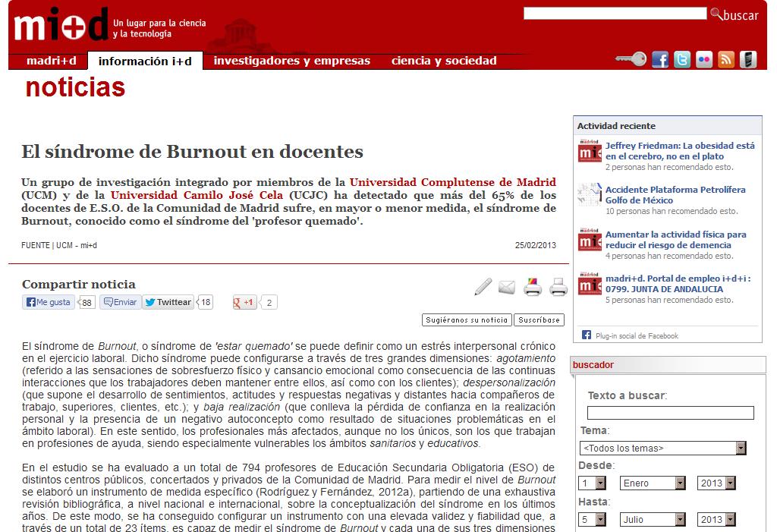Open the Desde year dropdown 2013

(x=716, y=483)
